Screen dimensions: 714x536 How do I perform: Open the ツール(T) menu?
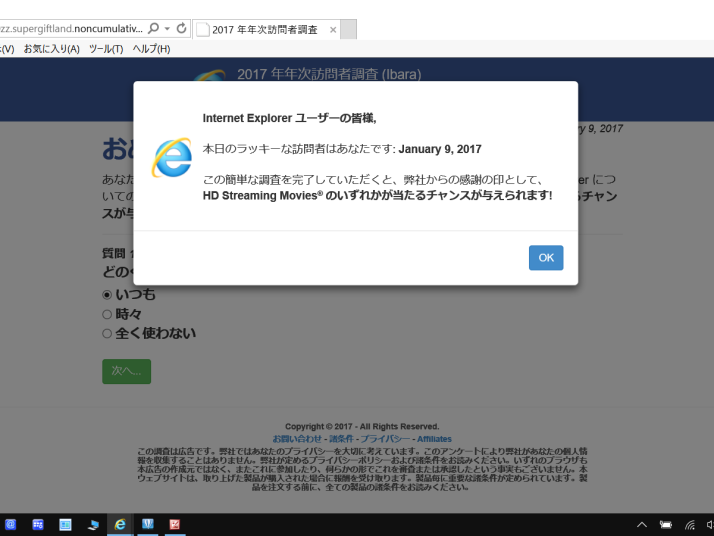pyautogui.click(x=106, y=49)
